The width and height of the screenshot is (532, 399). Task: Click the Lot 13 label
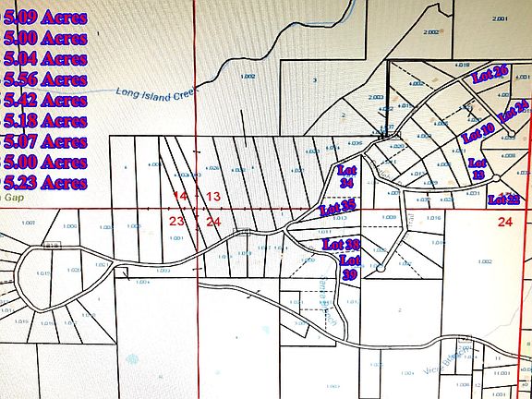coord(478,168)
